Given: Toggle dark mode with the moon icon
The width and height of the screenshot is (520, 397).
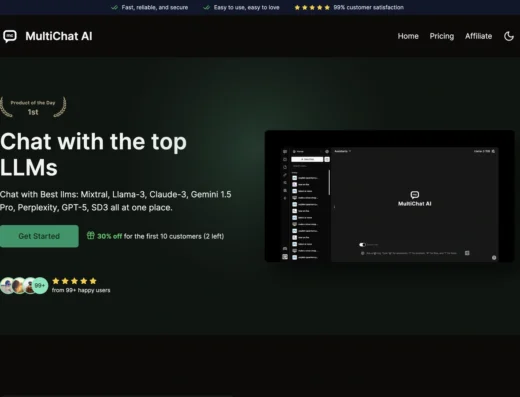Looking at the screenshot, I should point(509,36).
